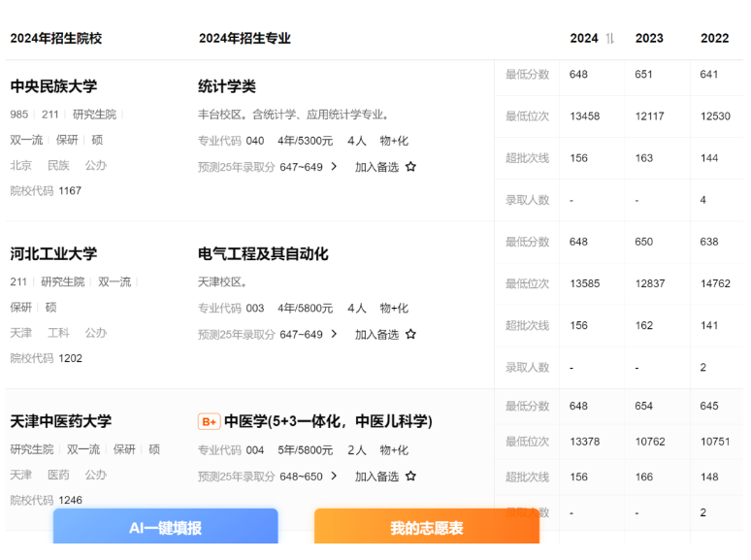Select 院校代码 1202 text
This screenshot has height=560, width=751.
[46, 359]
